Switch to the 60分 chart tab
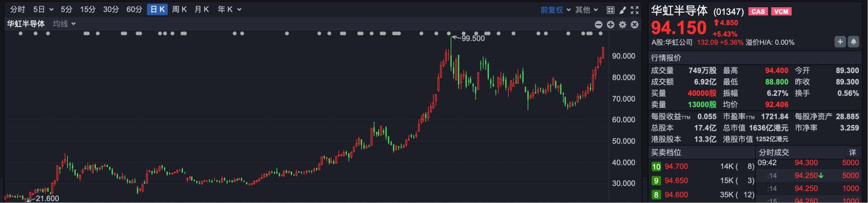Image resolution: width=868 pixels, height=203 pixels. 134,9
